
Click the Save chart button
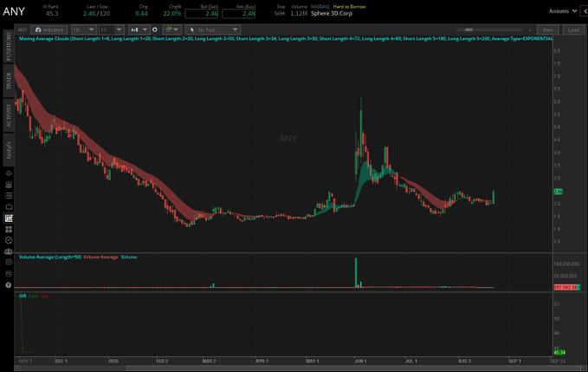548,29
